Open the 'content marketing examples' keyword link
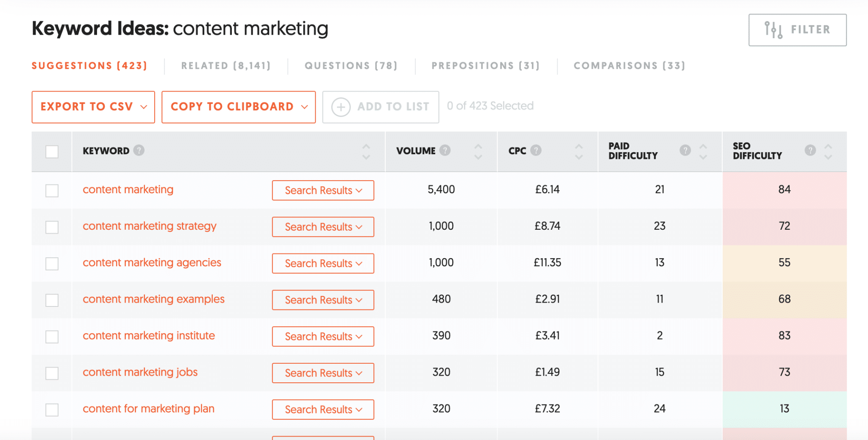The width and height of the screenshot is (868, 440). [x=153, y=299]
